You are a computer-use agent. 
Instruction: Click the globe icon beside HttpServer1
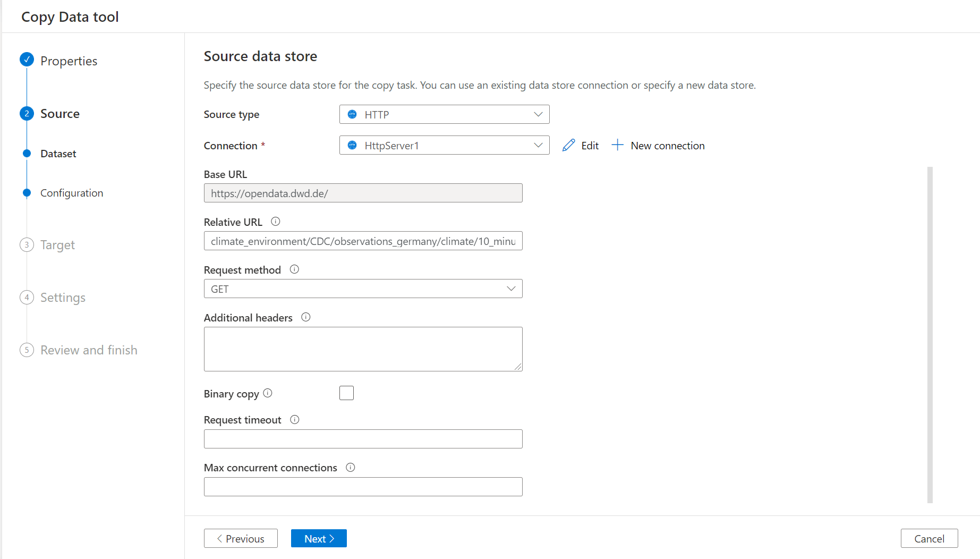pos(352,145)
